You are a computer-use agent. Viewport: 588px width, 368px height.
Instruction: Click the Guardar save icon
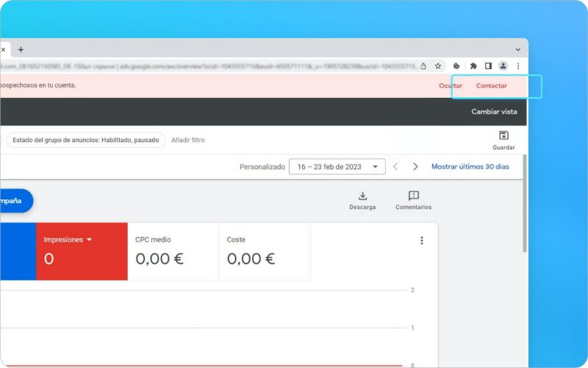[503, 135]
